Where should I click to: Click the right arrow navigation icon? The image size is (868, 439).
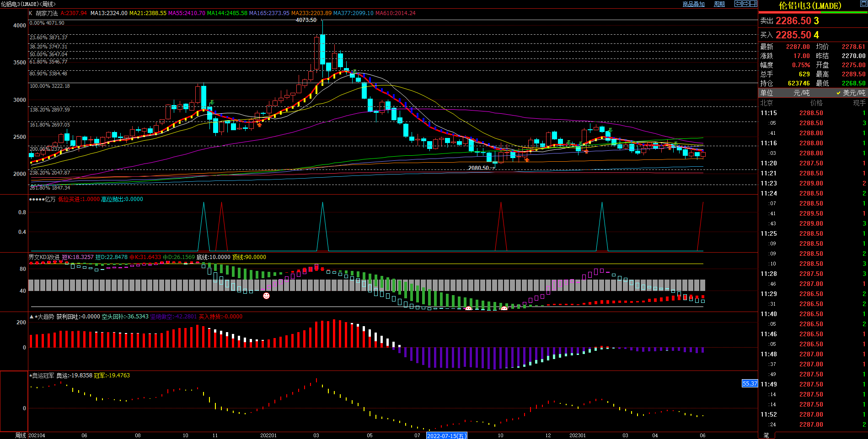[x=746, y=4]
